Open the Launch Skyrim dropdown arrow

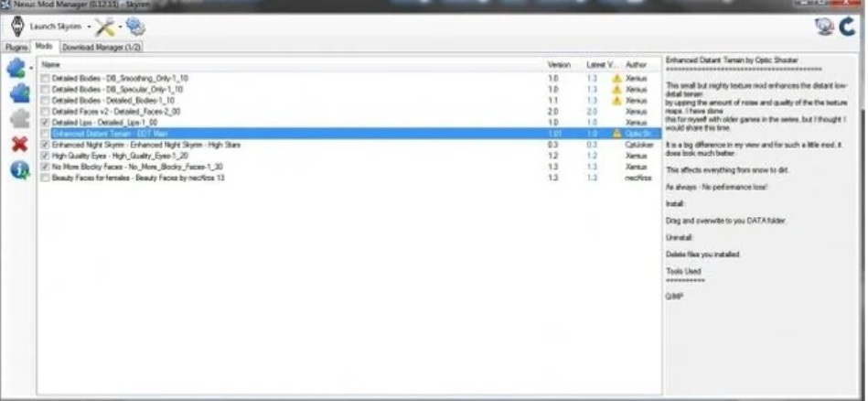tap(89, 27)
